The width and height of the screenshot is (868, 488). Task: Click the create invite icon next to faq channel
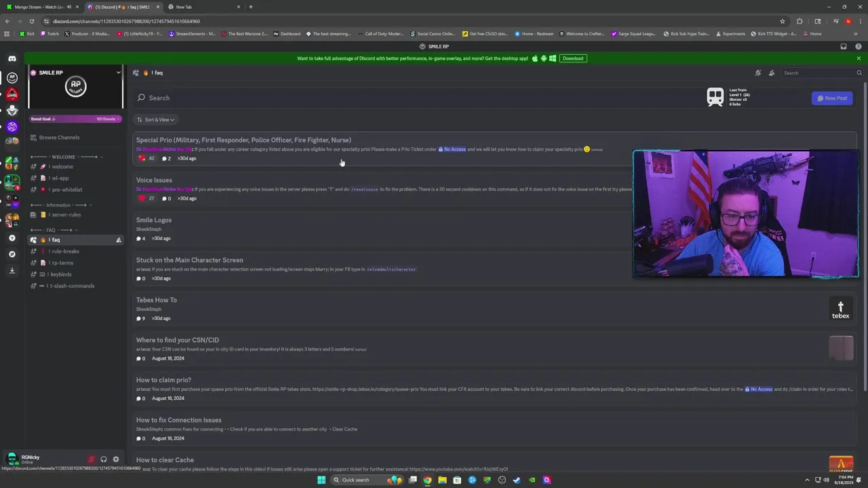click(119, 240)
